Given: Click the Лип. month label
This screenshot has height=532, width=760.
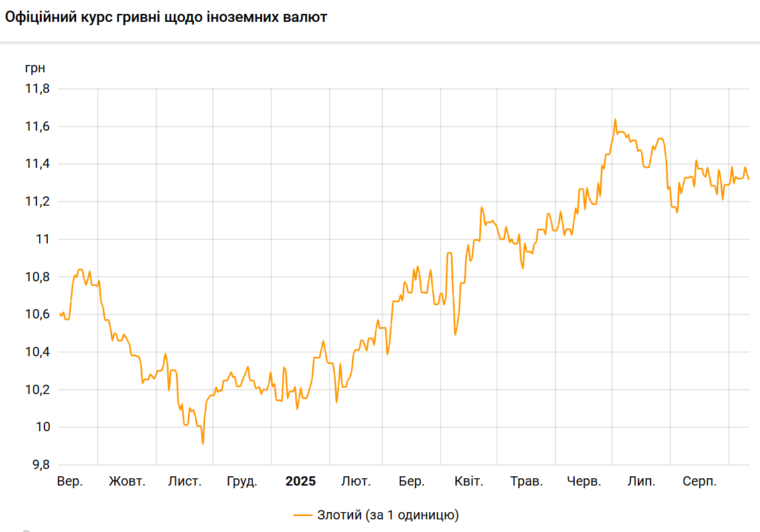Looking at the screenshot, I should (641, 482).
